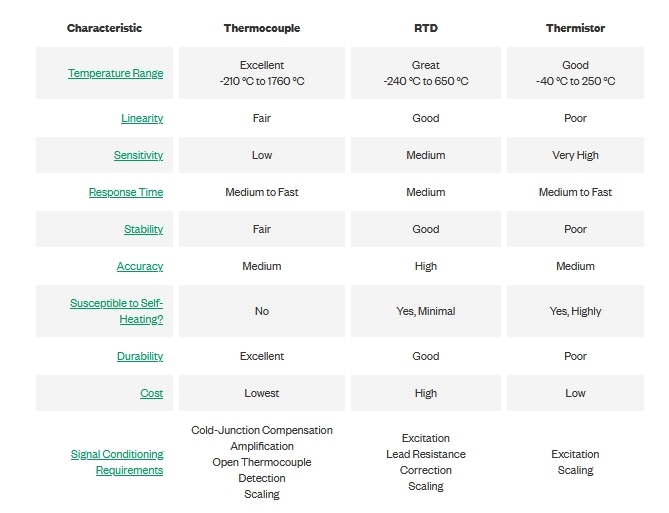Open Susceptible to Self-Heating link

116,311
